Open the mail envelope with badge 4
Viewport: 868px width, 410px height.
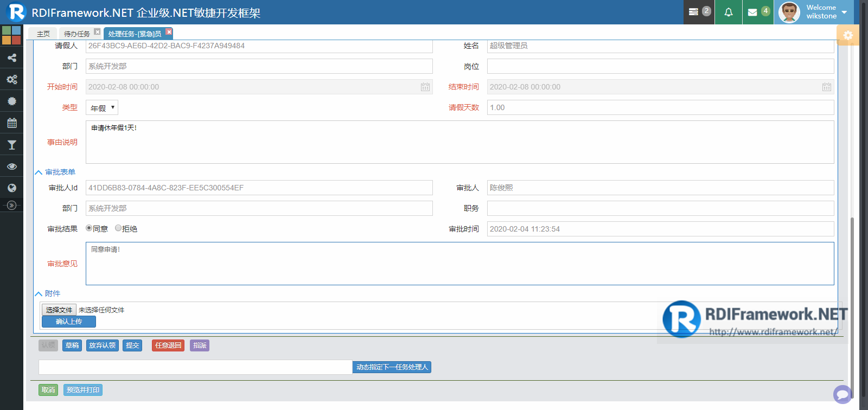tap(758, 12)
